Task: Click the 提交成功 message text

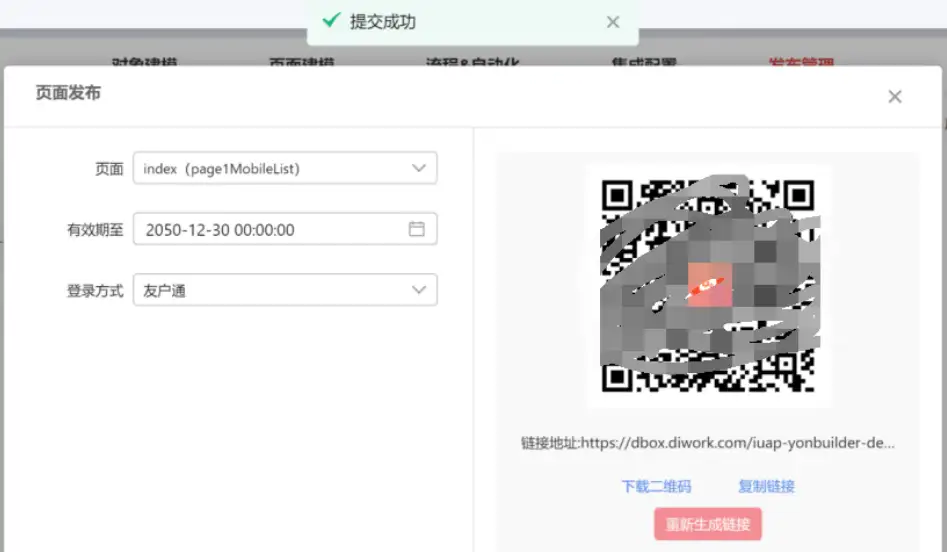Action: point(383,22)
